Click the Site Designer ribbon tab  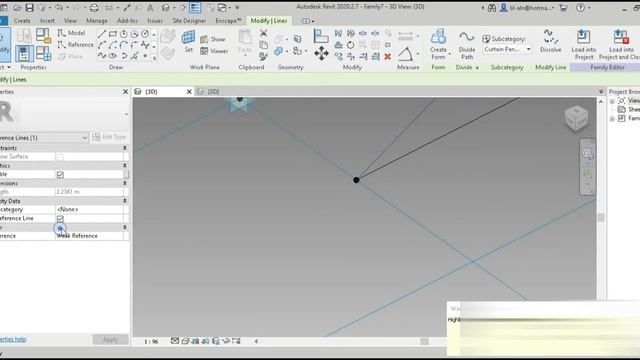(189, 20)
